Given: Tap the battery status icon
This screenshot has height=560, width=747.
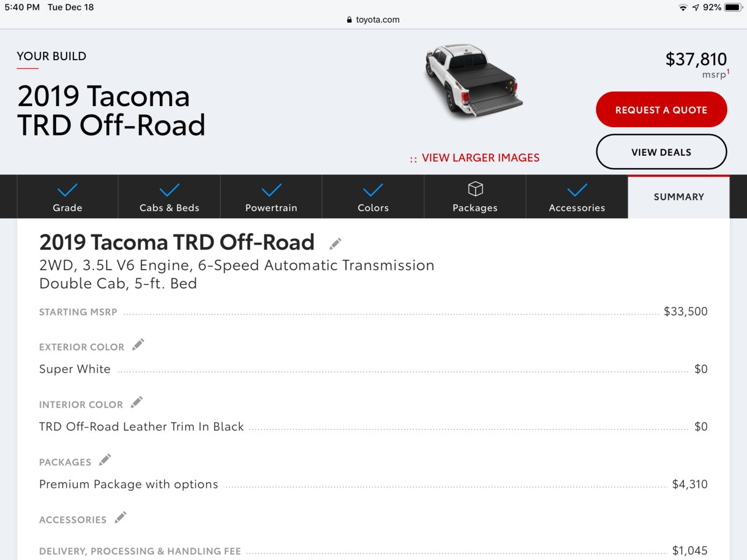Looking at the screenshot, I should 734,8.
